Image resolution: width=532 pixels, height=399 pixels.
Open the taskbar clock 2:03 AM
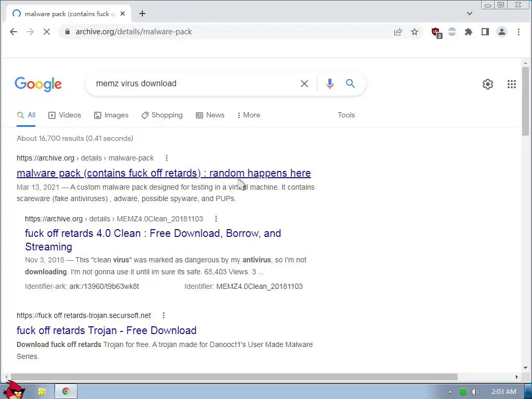(x=504, y=392)
